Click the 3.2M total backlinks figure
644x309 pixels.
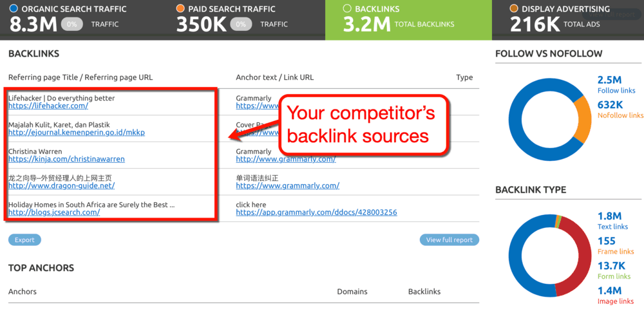(x=367, y=24)
